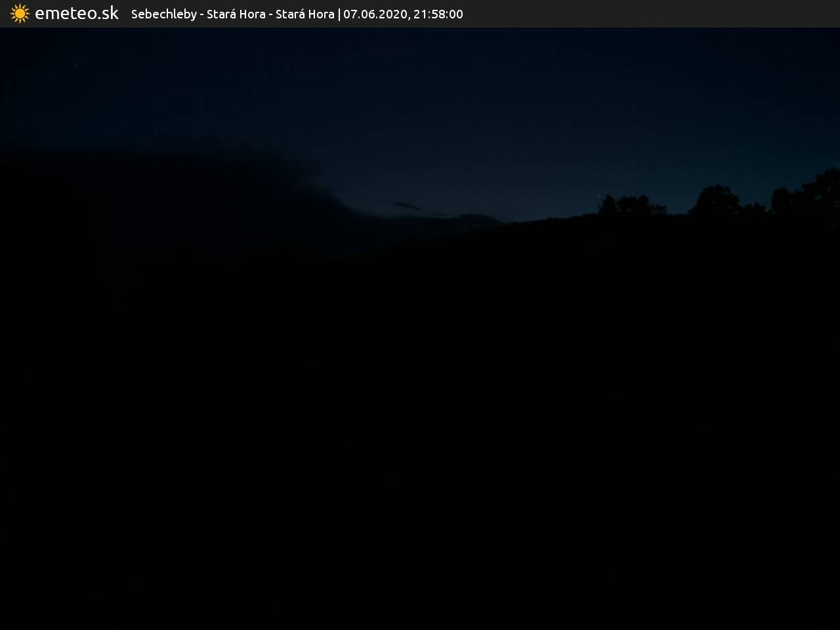Click the vertical bar separator before the date

339,14
